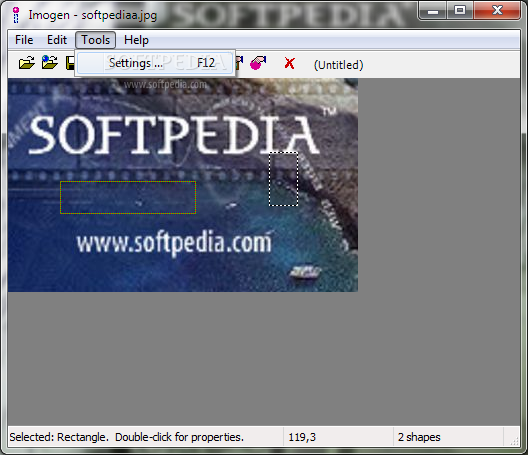Viewport: 528px width, 455px height.
Task: Open the Edit menu
Action: 57,40
